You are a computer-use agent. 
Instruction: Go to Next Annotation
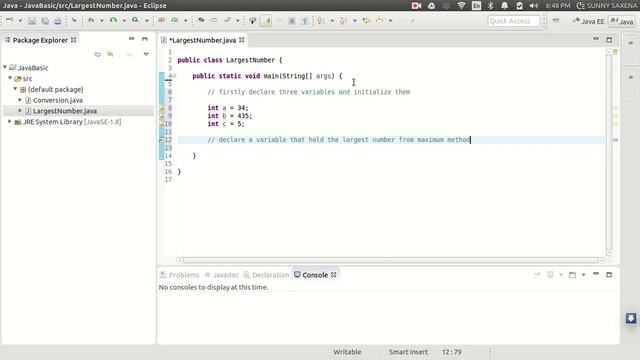321,20
